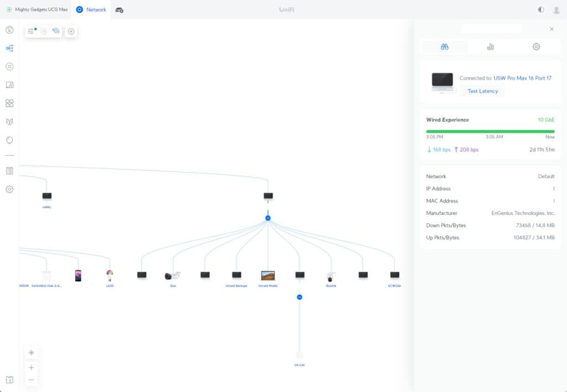The image size is (567, 392).
Task: Open the Topology view in sidebar
Action: [9, 48]
